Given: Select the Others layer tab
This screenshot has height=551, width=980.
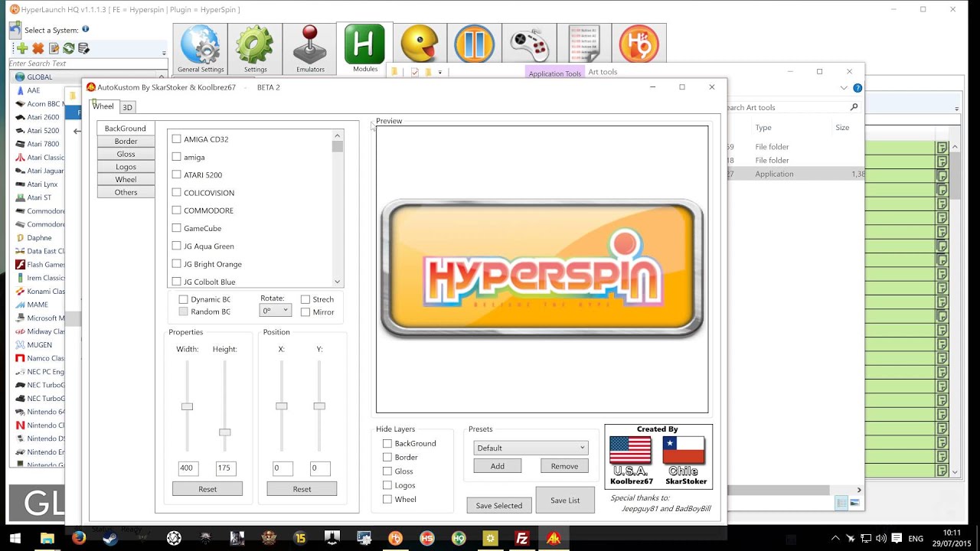Looking at the screenshot, I should pos(126,192).
